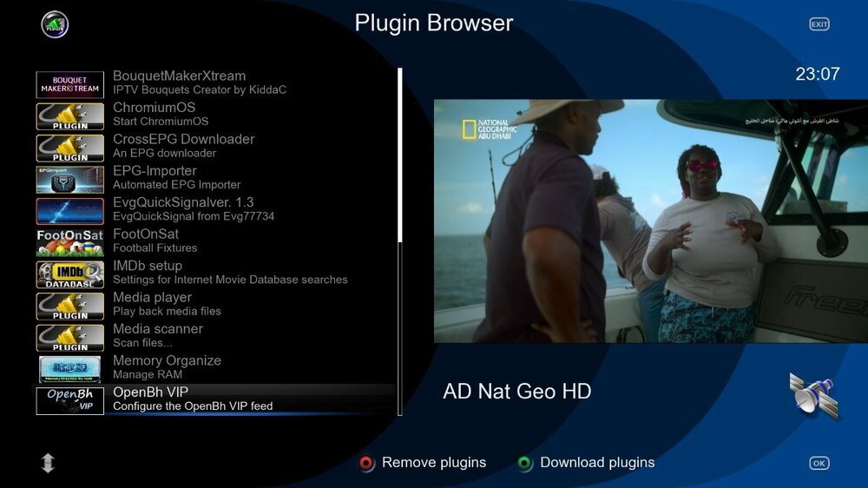Select the FootOnSat plugin icon
The height and width of the screenshot is (488, 868).
69,242
